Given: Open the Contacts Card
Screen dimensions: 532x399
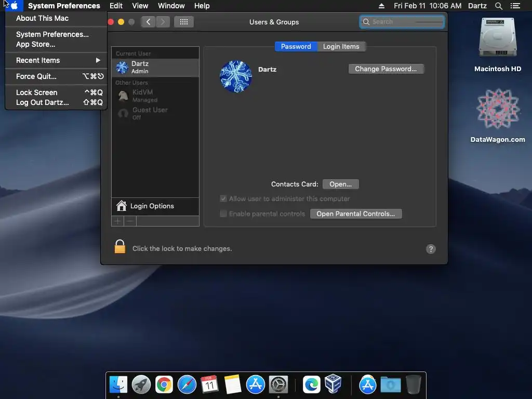Looking at the screenshot, I should pos(341,184).
